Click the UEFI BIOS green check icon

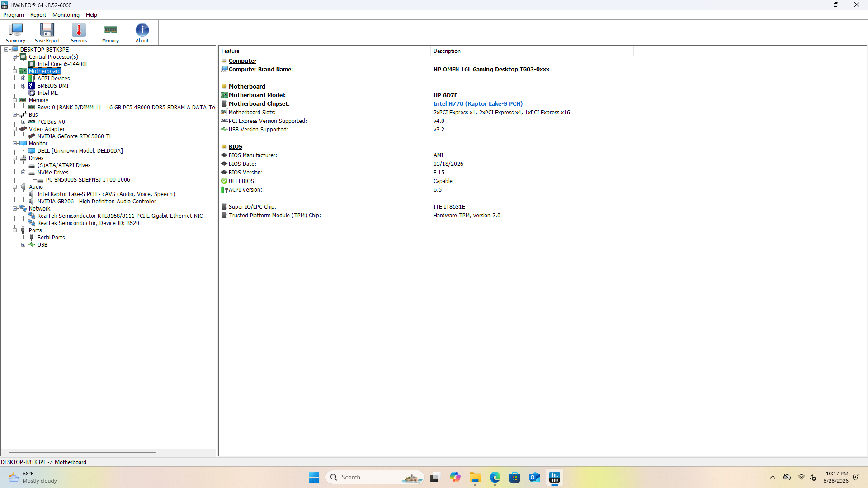(x=224, y=181)
